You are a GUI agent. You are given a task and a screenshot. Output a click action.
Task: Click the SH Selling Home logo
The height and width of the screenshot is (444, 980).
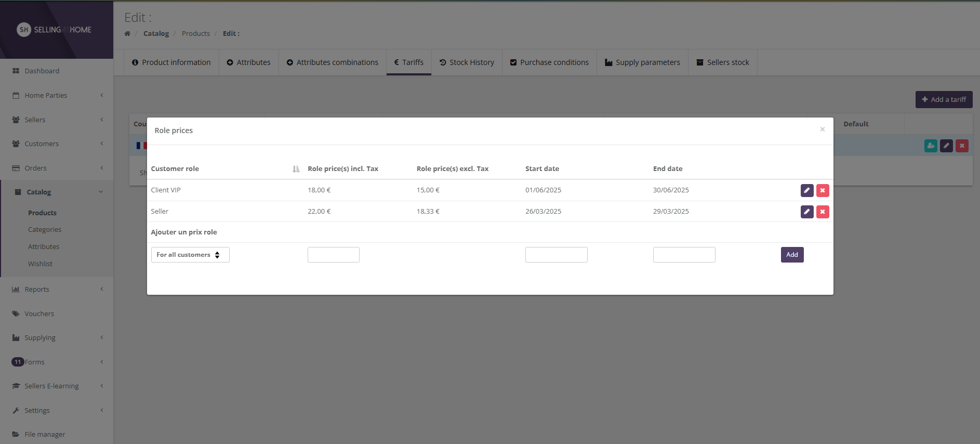point(54,30)
